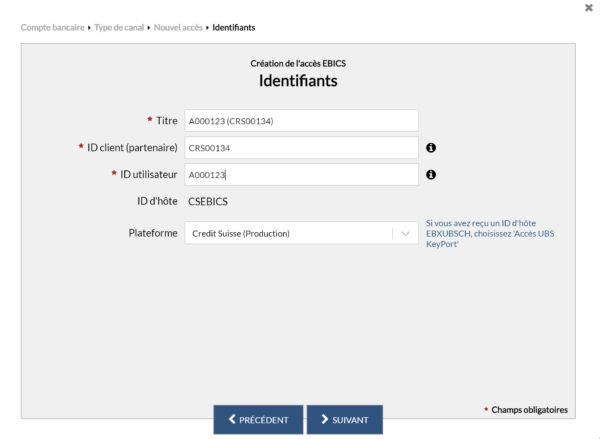Close the dialog with the X icon
This screenshot has width=600, height=439.
pyautogui.click(x=589, y=8)
